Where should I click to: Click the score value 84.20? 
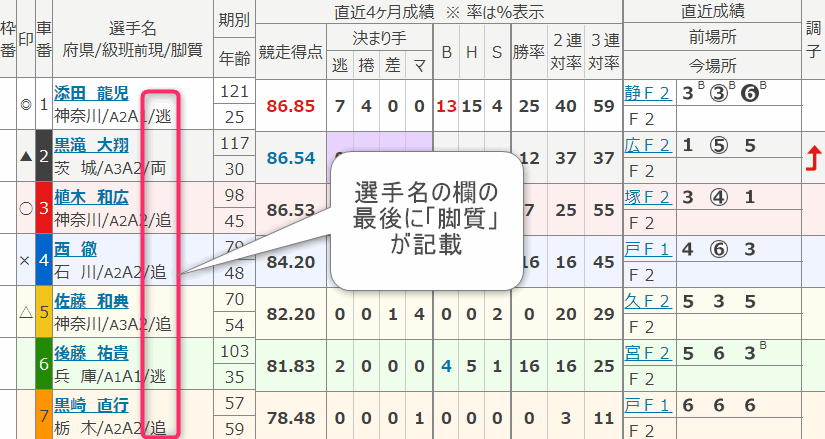[x=290, y=262]
